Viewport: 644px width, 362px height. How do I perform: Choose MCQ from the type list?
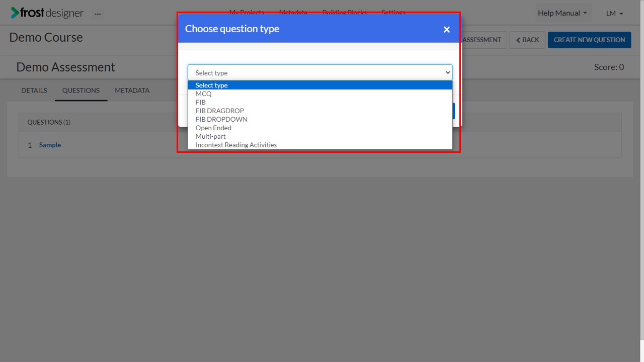(320, 94)
